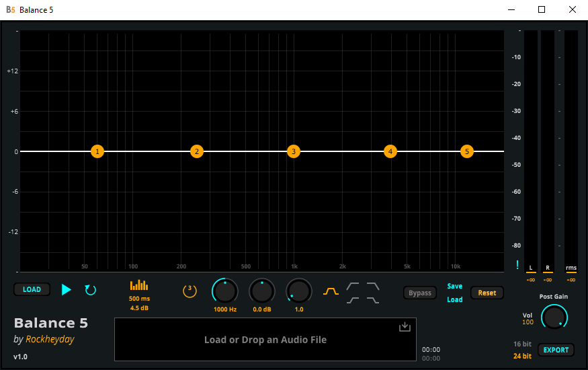Click the L channel meter label
The image size is (588, 370).
pos(531,268)
